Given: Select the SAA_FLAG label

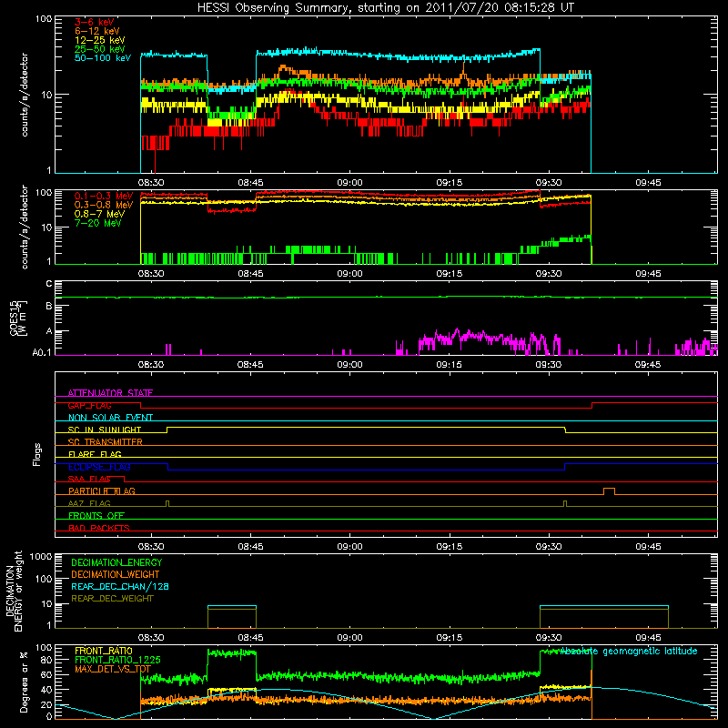Looking at the screenshot, I should 89,479.
